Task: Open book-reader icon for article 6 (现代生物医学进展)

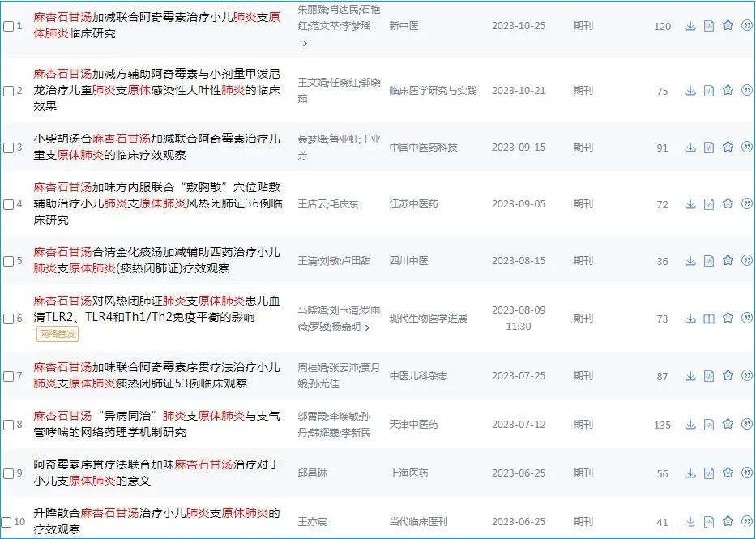Action: (709, 319)
